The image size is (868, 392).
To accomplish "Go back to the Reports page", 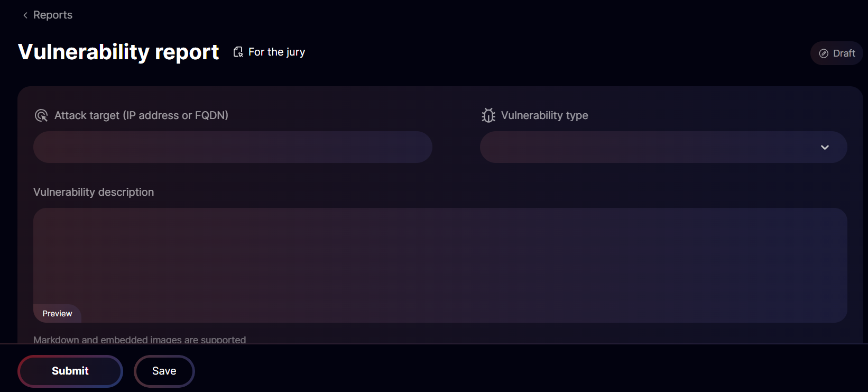I will (52, 15).
